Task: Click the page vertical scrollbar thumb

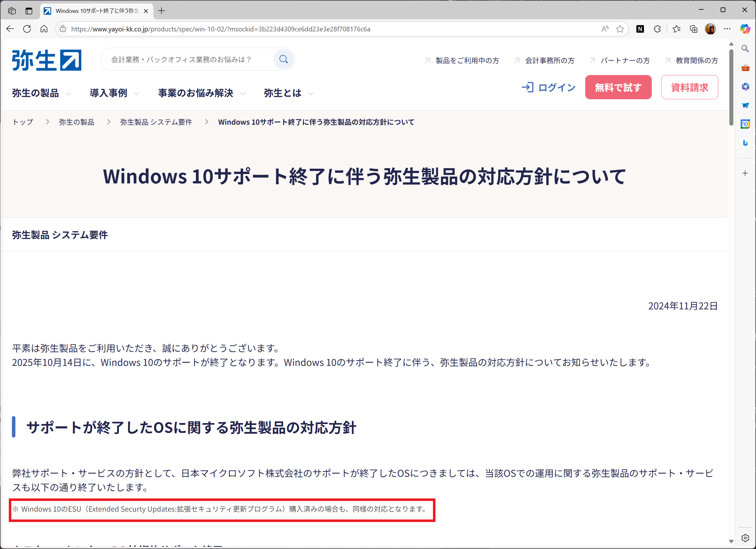Action: click(731, 87)
